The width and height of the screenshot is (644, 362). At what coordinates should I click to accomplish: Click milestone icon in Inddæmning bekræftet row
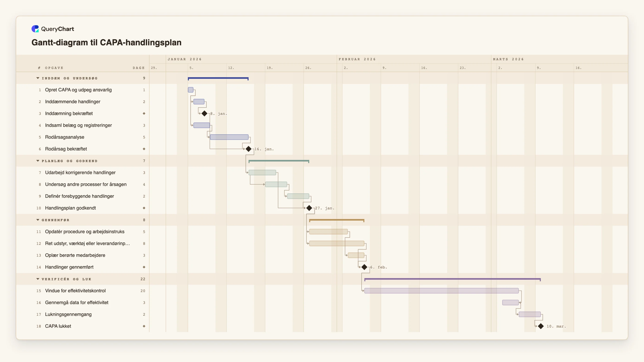coord(144,114)
